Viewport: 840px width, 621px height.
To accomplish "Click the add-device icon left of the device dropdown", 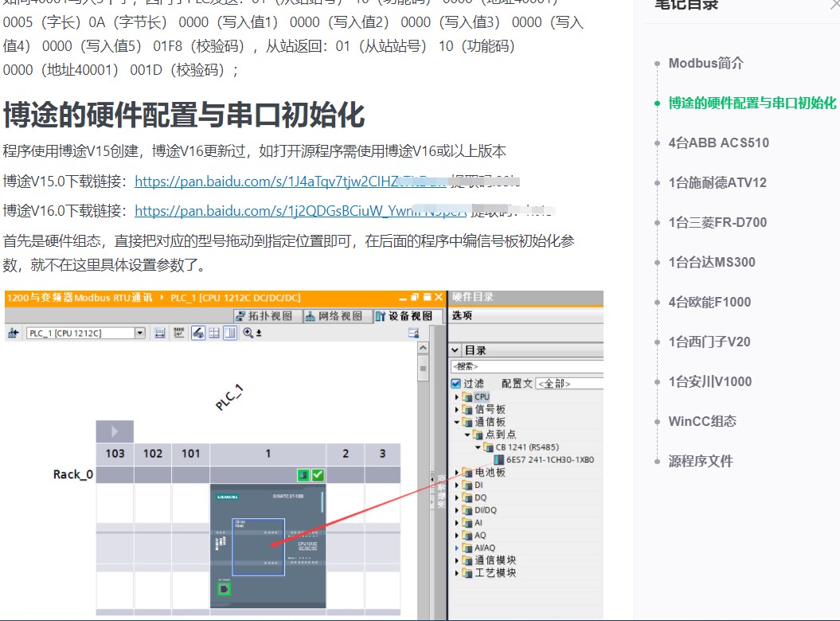I will pos(14,334).
